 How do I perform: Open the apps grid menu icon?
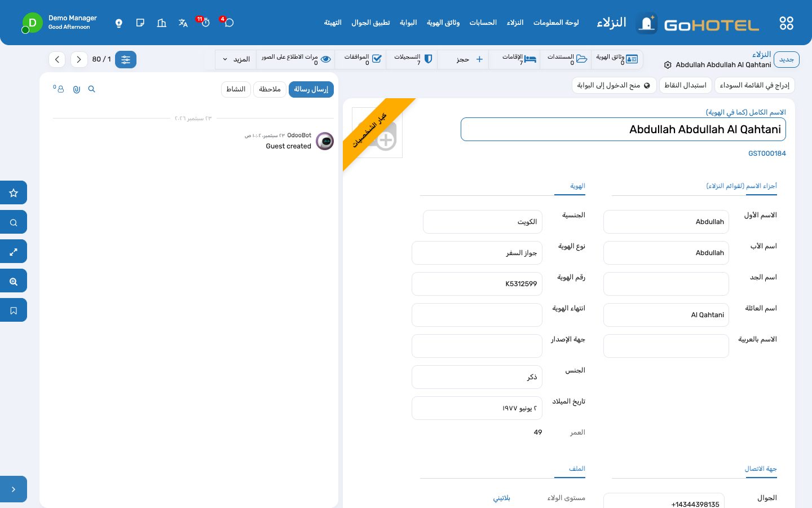(x=786, y=23)
